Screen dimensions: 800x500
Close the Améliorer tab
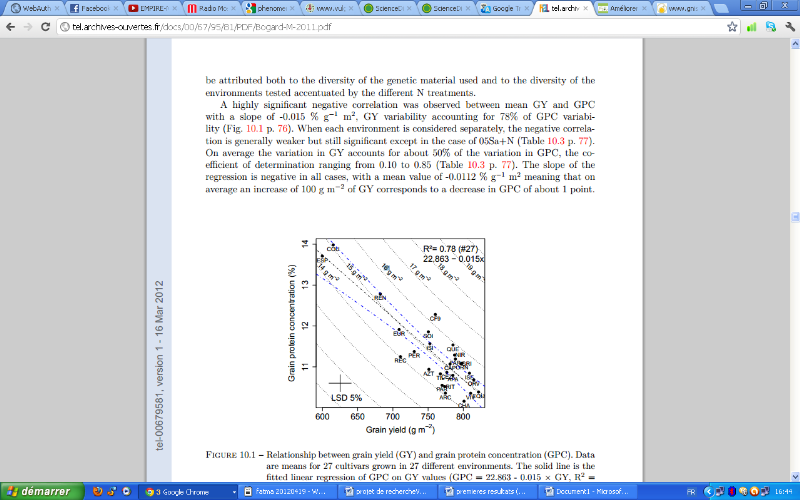[645, 8]
